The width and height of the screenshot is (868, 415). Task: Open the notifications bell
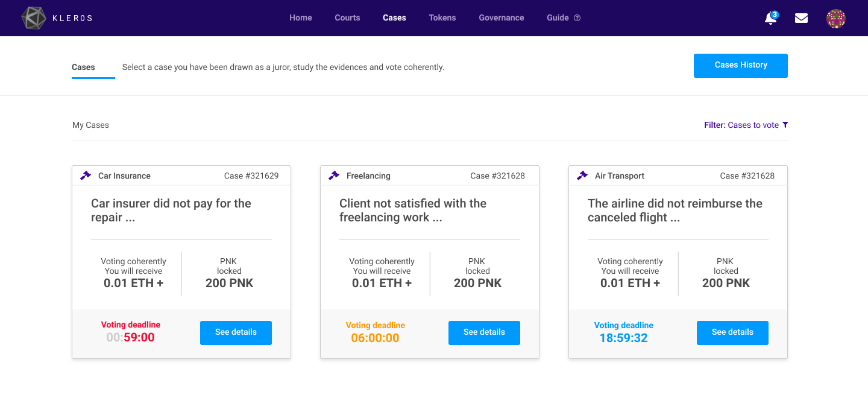[x=770, y=19]
